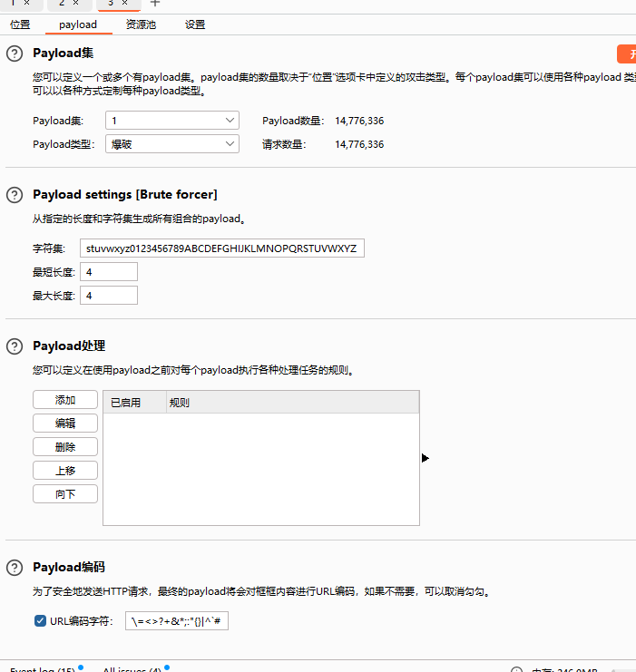Add a new attack tab with plus
The width and height of the screenshot is (636, 672).
tap(155, 3)
